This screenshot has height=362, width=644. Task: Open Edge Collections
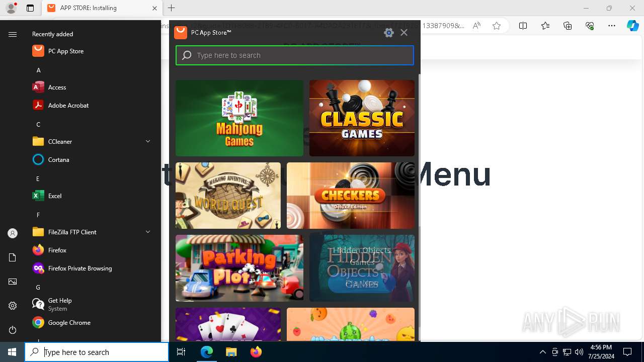pyautogui.click(x=568, y=26)
